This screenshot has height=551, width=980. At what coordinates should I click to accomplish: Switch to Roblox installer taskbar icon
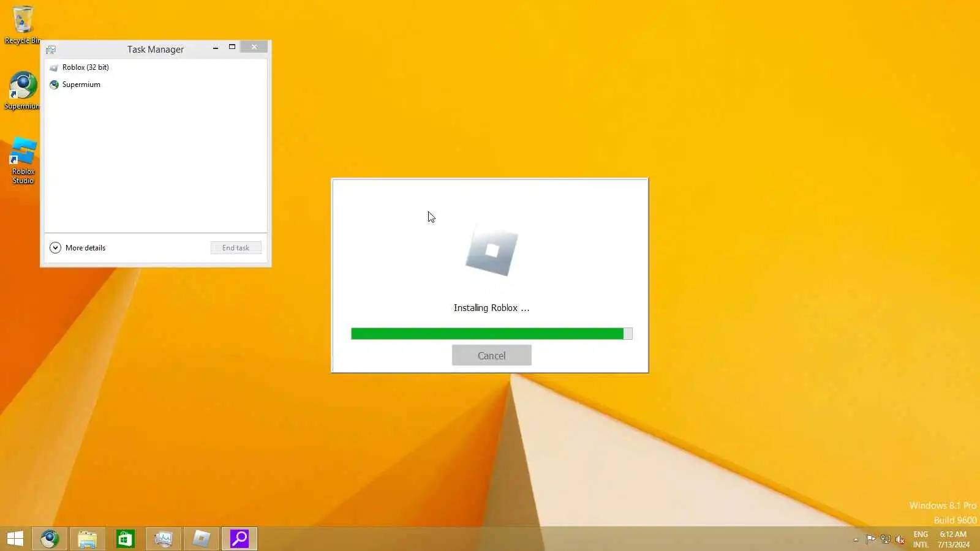(x=202, y=539)
